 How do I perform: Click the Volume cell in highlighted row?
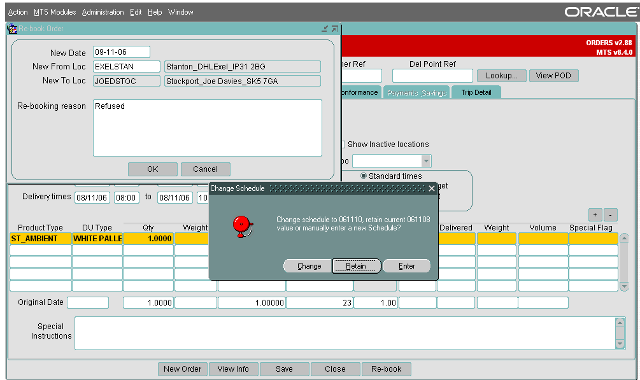[543, 238]
